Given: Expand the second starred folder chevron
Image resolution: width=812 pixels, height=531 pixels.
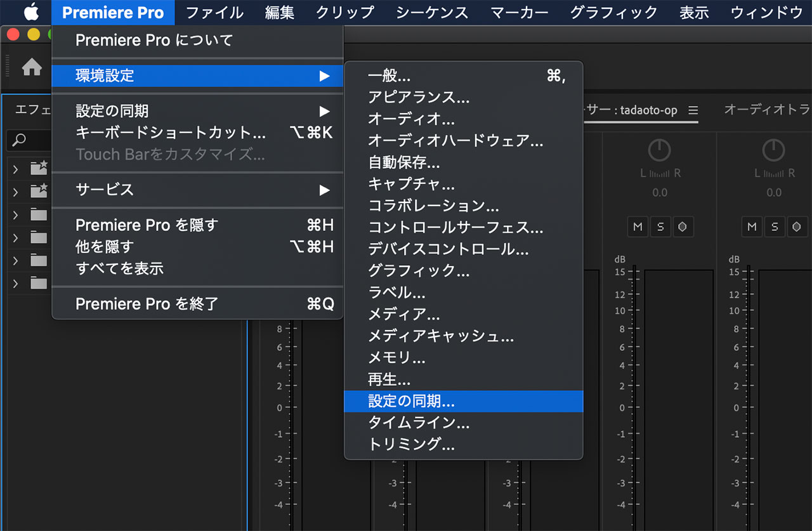Looking at the screenshot, I should click(x=15, y=191).
